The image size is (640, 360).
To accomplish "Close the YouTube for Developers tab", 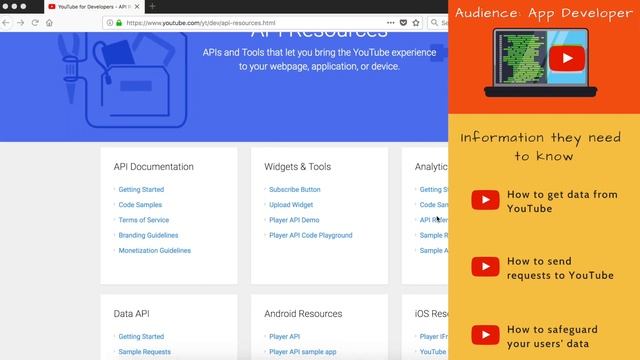I will click(x=137, y=7).
